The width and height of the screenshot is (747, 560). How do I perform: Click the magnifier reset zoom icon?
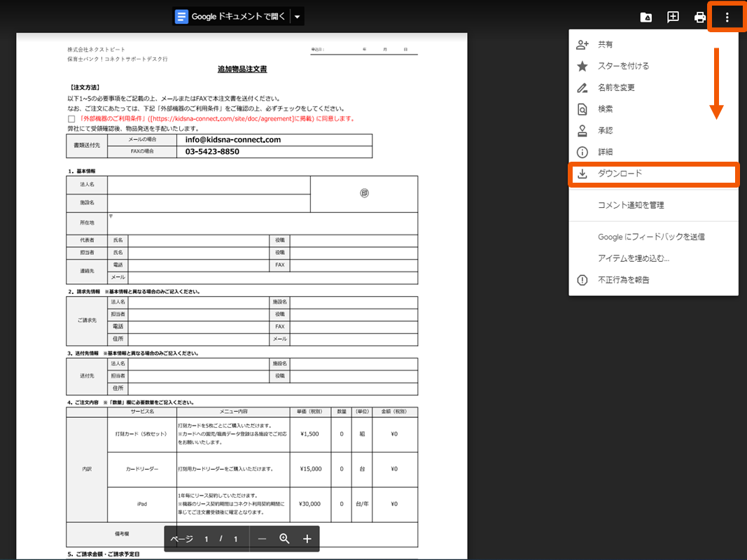tap(284, 539)
